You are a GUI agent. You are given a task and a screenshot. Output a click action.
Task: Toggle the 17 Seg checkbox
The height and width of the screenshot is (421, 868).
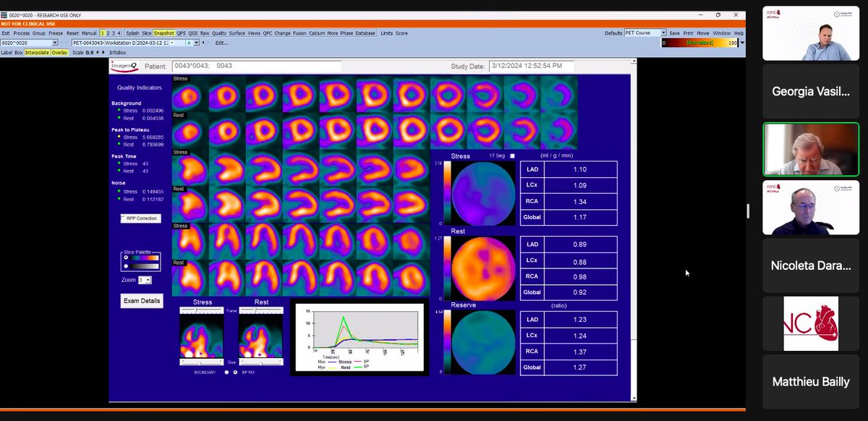click(513, 156)
